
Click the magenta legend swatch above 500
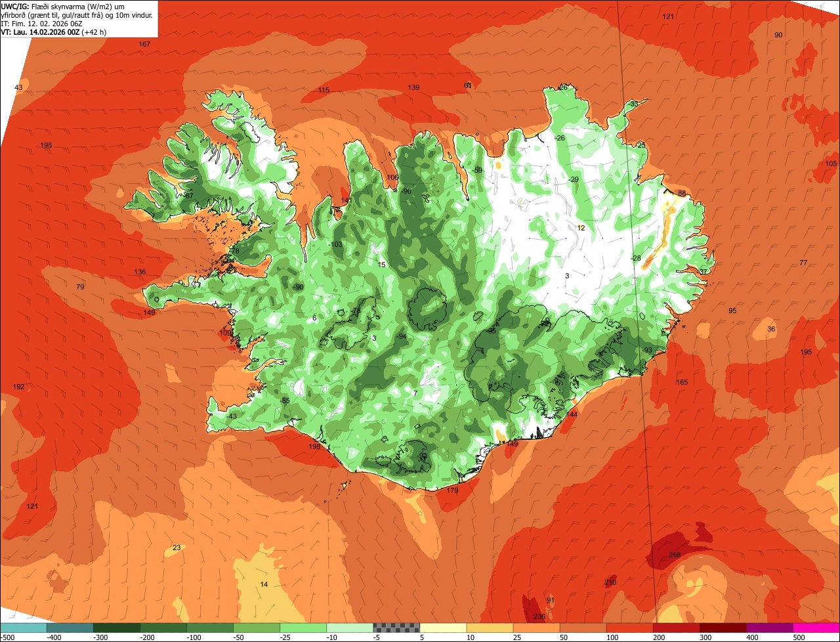point(816,628)
